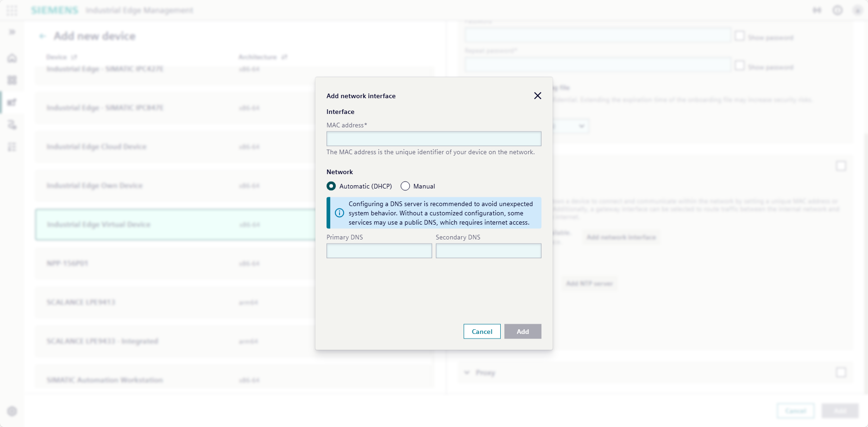Click the Add button in the dialog

tap(522, 332)
